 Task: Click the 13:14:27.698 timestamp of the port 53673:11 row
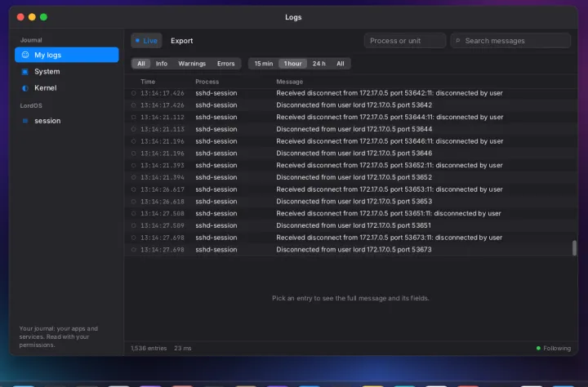point(163,238)
